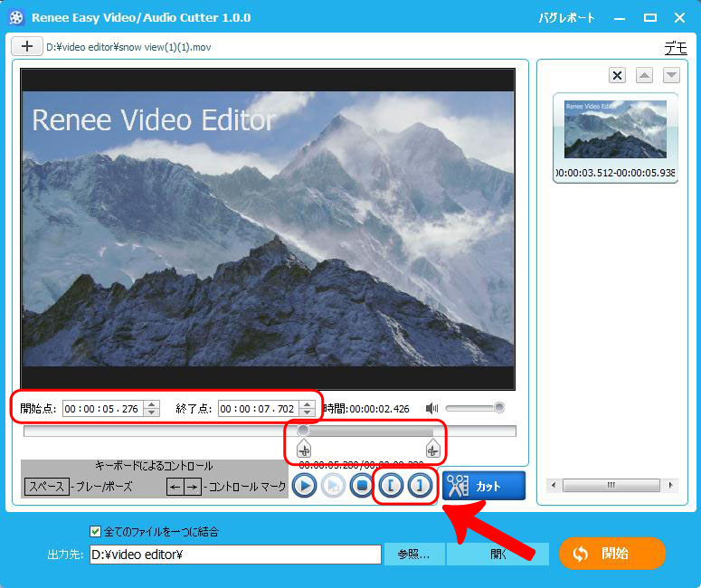Click the add file plus button
This screenshot has width=701, height=588.
click(x=27, y=46)
